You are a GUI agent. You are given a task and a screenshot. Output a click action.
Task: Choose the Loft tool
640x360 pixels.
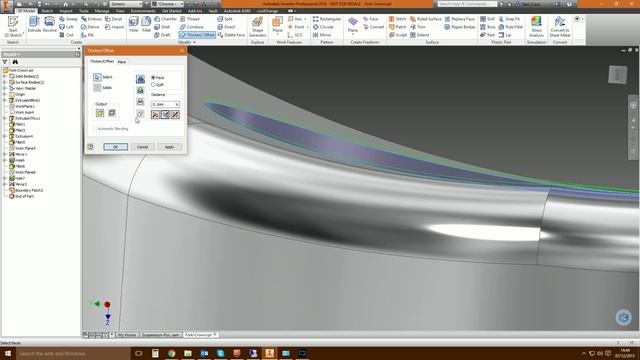click(x=67, y=27)
